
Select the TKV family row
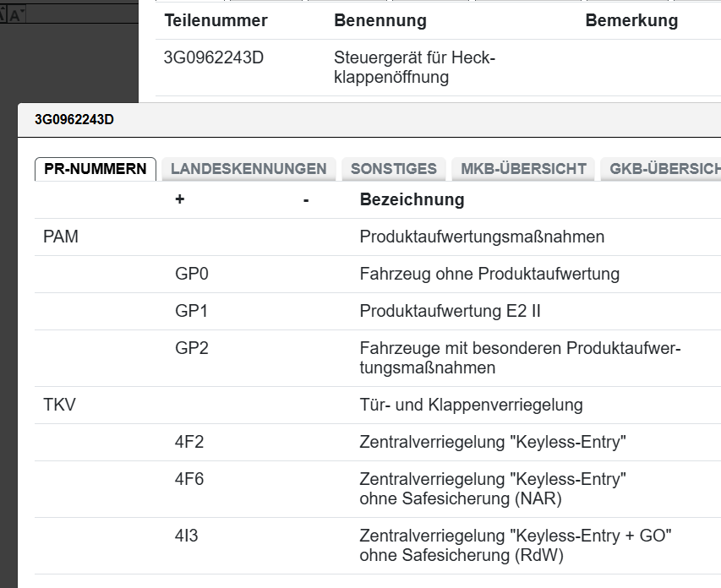point(59,405)
